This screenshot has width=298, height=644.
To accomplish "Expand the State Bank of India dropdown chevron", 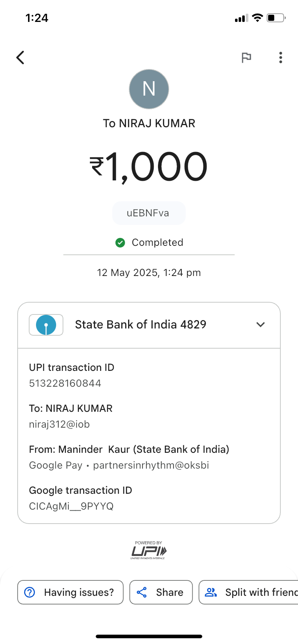I will 261,325.
